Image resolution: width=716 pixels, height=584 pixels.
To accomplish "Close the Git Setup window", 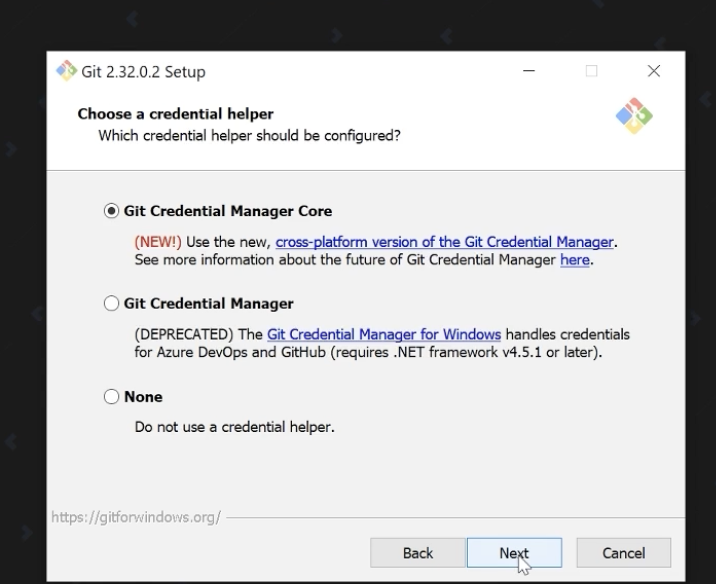I will click(654, 71).
